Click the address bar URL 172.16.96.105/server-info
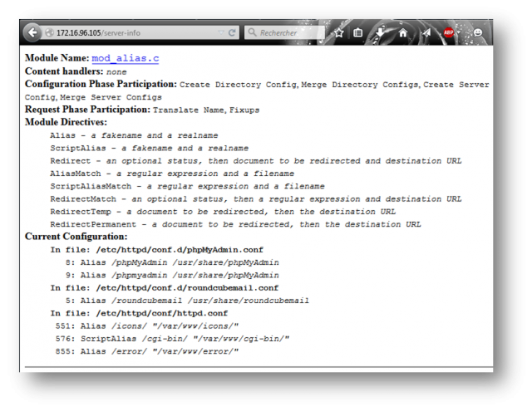 point(98,33)
